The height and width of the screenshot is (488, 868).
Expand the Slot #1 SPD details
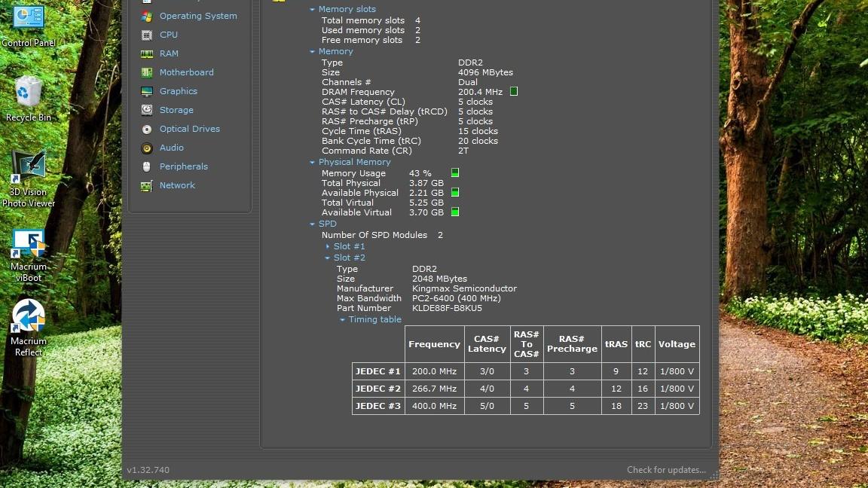(328, 246)
